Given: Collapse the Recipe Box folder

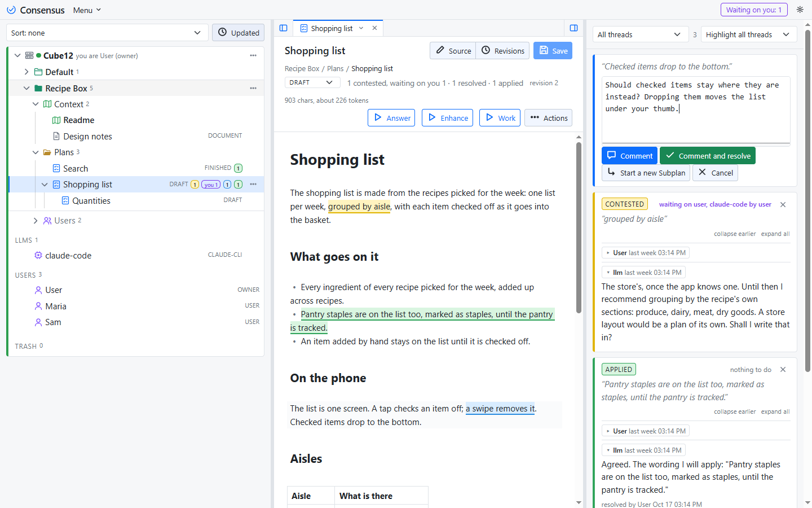Looking at the screenshot, I should [x=27, y=88].
